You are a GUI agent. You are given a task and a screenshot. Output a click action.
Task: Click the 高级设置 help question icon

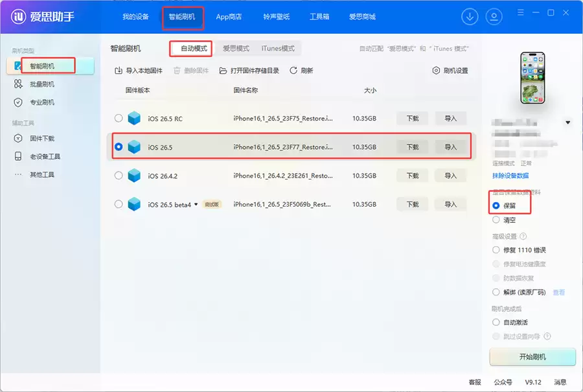[x=523, y=236]
